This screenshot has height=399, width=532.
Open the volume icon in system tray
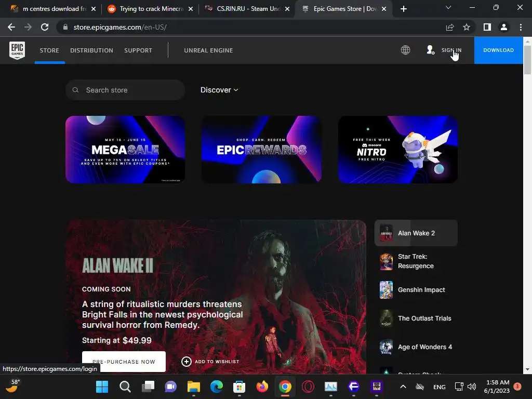472,387
